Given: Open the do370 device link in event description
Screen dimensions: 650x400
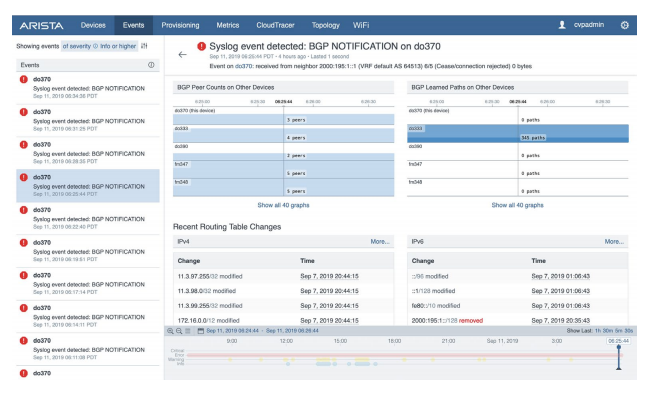Looking at the screenshot, I should [x=243, y=66].
